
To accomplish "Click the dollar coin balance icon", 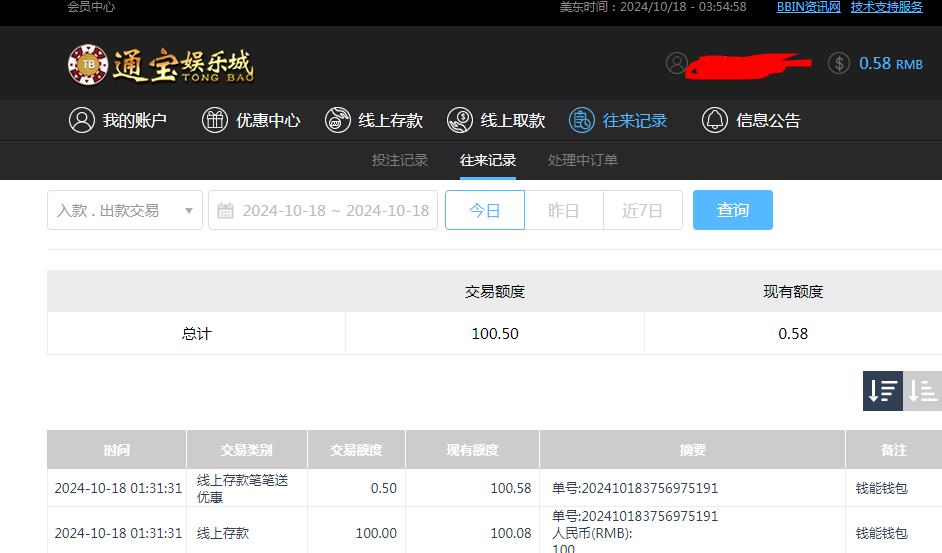I will coord(839,63).
